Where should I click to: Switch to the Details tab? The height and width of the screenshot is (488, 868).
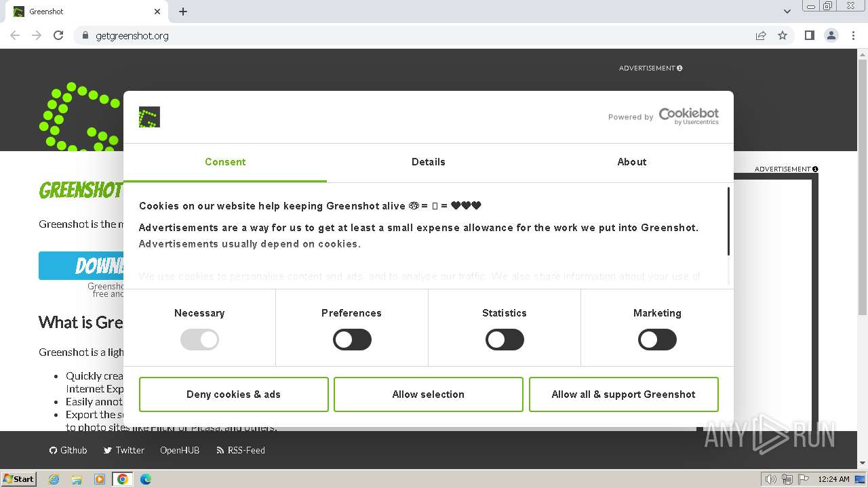tap(429, 162)
